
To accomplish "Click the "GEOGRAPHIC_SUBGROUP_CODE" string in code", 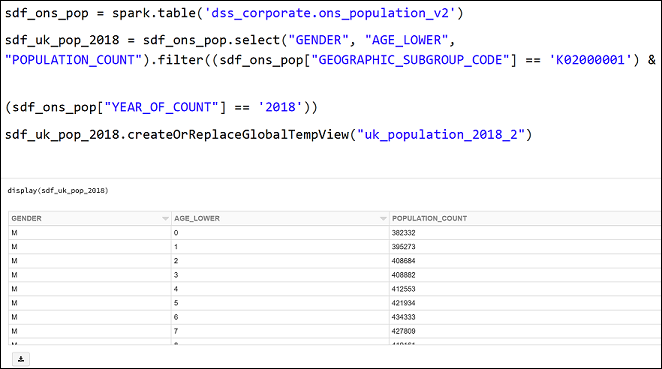I will click(411, 60).
